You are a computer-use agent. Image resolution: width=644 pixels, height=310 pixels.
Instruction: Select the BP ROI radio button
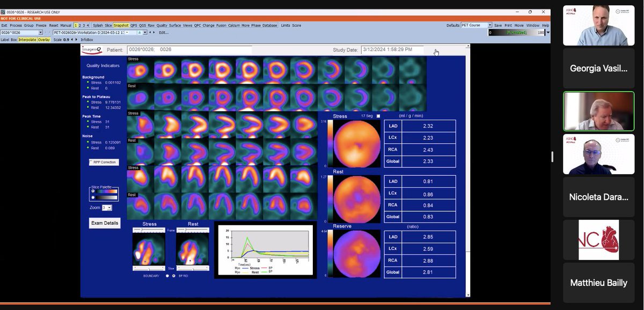pos(173,275)
